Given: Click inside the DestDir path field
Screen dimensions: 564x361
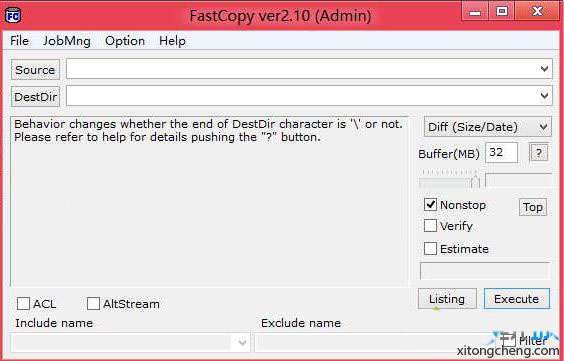Looking at the screenshot, I should click(309, 96).
